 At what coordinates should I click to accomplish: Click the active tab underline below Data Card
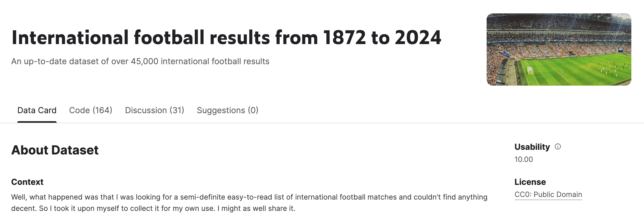coord(37,122)
